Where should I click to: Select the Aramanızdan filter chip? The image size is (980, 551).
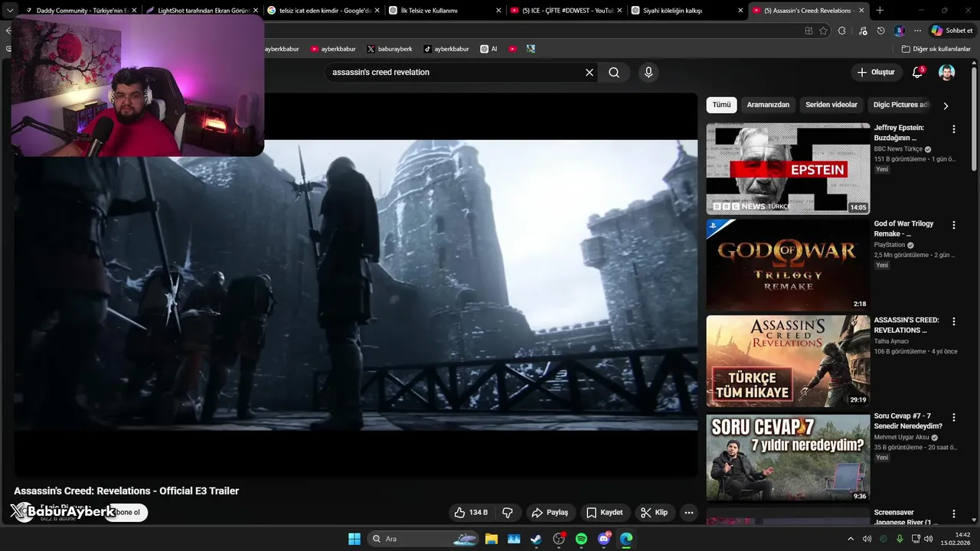(768, 105)
